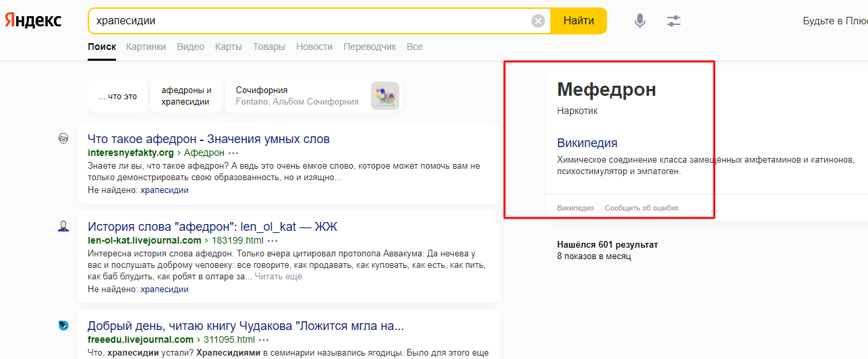
Task: Open the Переводчик tab
Action: click(370, 47)
